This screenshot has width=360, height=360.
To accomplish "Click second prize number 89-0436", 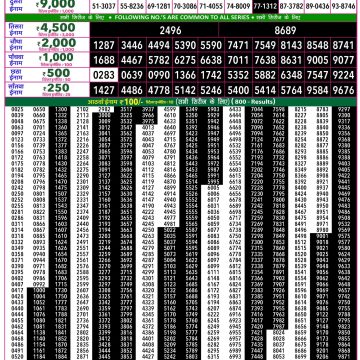I will tap(317, 6).
